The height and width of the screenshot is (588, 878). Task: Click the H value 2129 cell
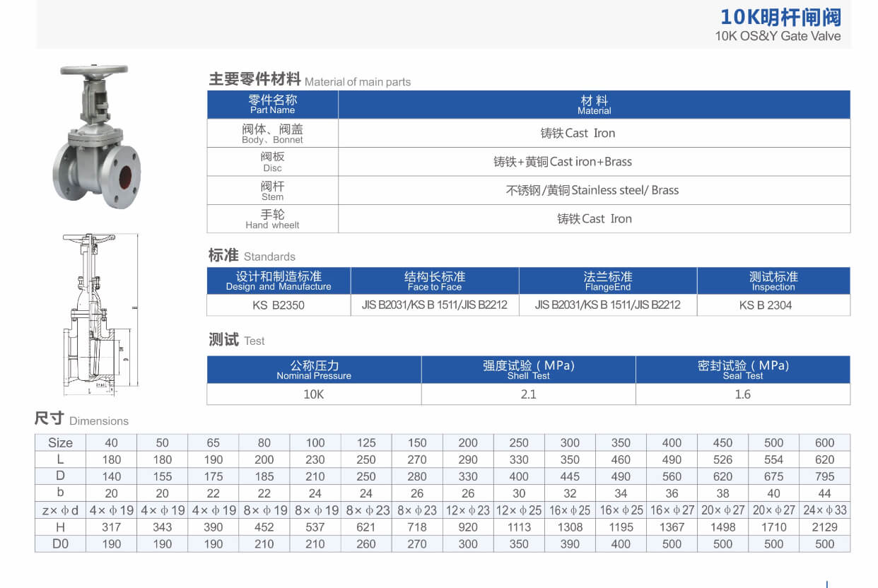tap(824, 527)
